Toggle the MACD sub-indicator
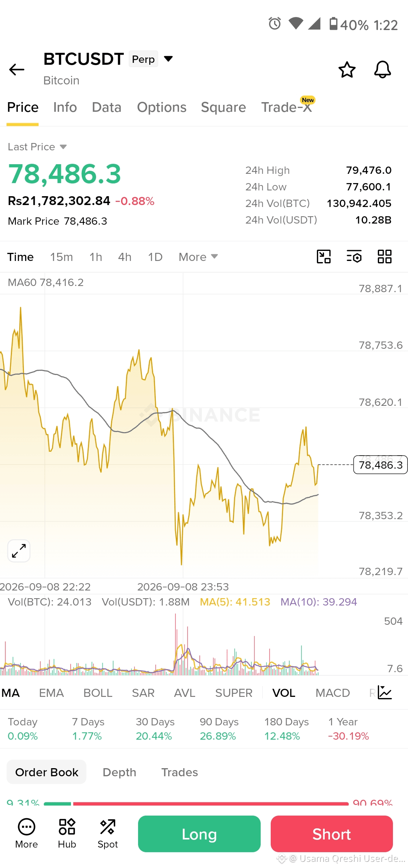The image size is (408, 868). (332, 693)
